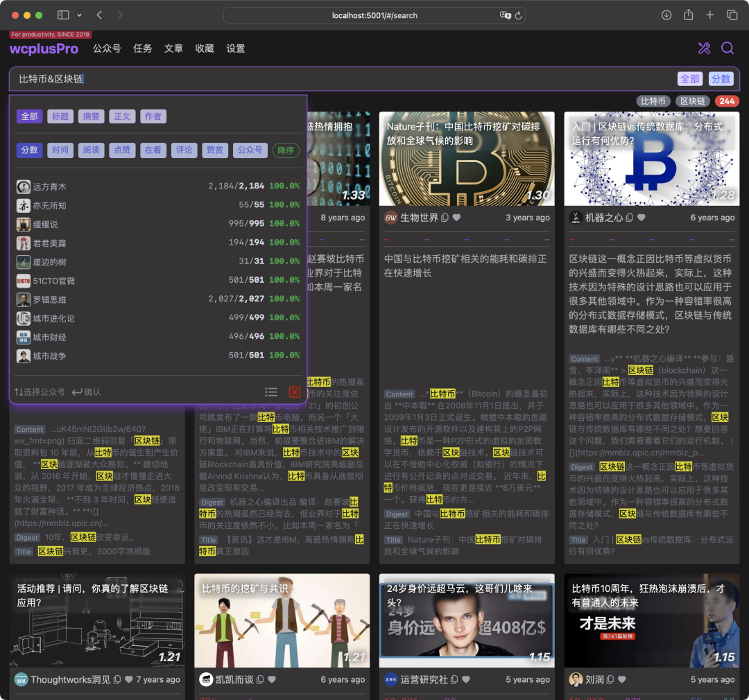Click the wcplusPro logo
The width and height of the screenshot is (749, 700).
coord(44,49)
